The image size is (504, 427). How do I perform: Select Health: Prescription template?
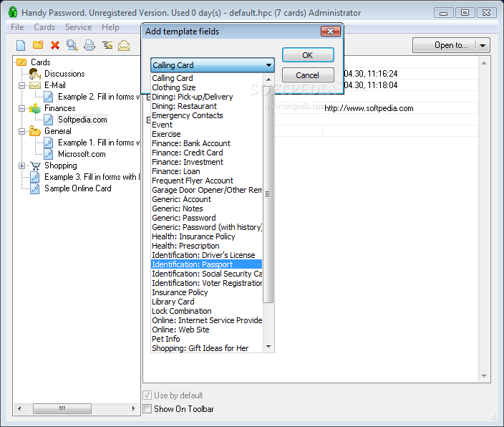206,246
